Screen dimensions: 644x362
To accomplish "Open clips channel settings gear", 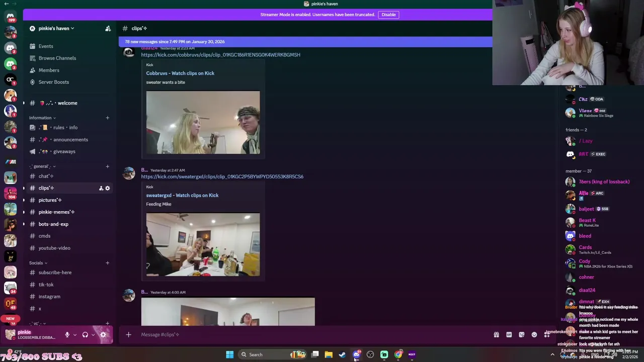I will (x=107, y=188).
